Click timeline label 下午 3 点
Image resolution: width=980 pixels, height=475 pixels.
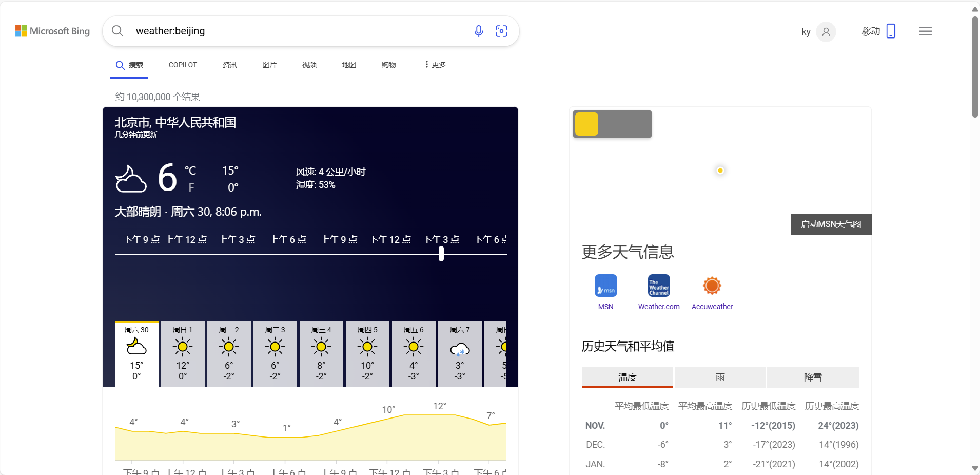441,239
